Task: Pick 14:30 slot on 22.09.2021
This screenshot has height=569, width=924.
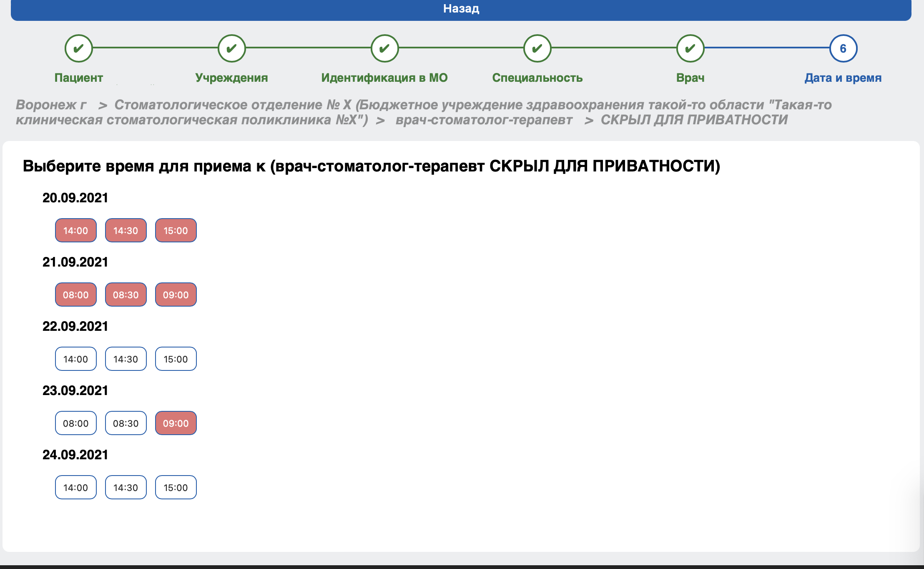Action: pyautogui.click(x=126, y=359)
